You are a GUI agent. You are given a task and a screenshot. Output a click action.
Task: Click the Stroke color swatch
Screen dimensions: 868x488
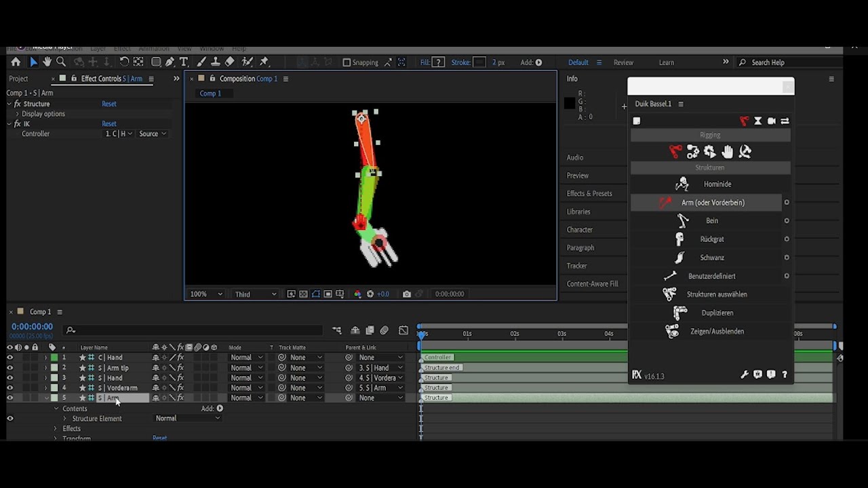click(479, 62)
